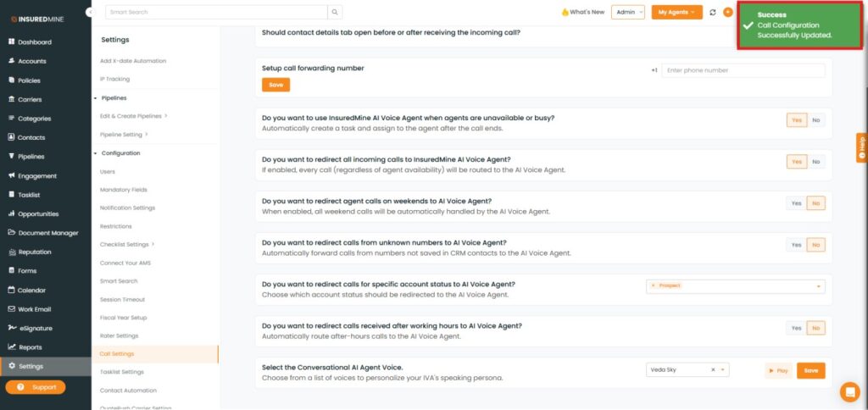Image resolution: width=868 pixels, height=410 pixels.
Task: Play the selected AI voice sample
Action: 777,370
